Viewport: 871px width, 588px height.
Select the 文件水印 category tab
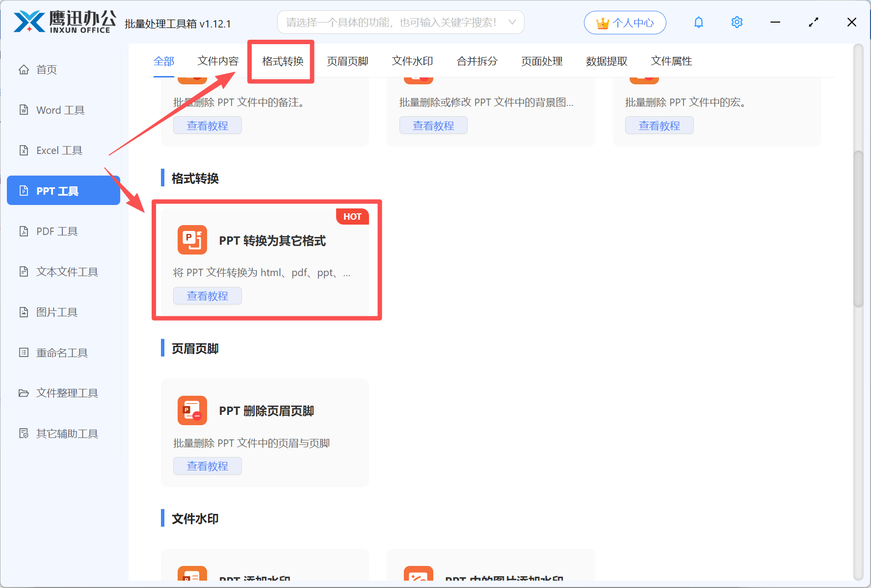[x=412, y=61]
